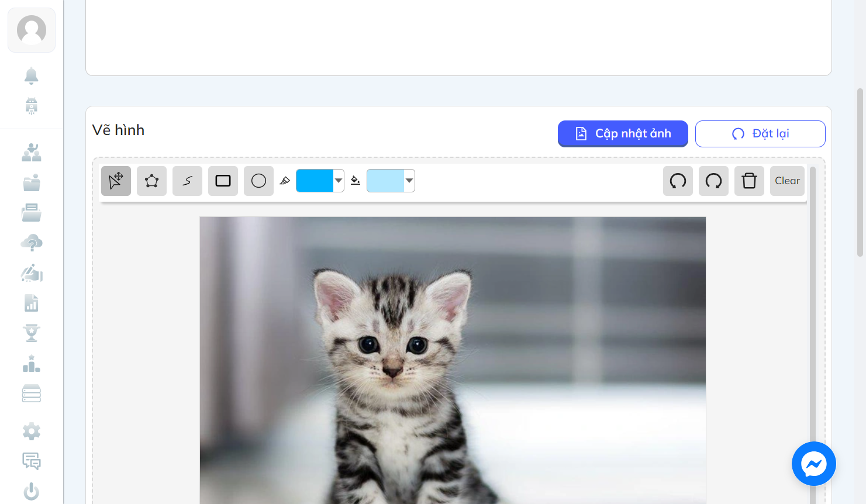Open the writing hand sidebar icon
The image size is (866, 504).
coord(32,272)
